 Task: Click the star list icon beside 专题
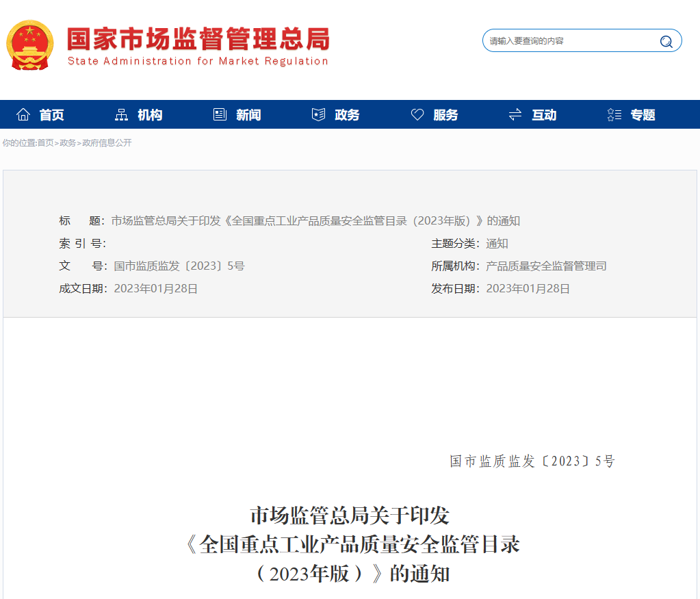click(614, 115)
